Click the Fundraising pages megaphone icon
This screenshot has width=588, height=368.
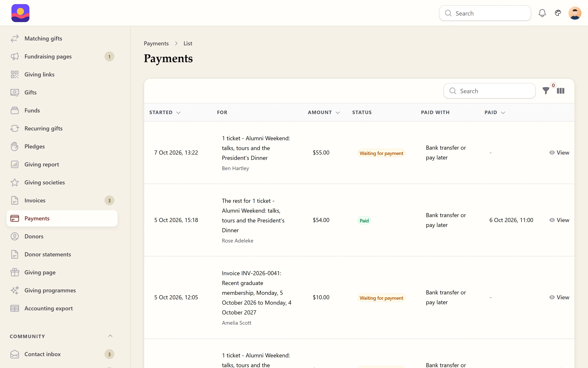(x=14, y=56)
